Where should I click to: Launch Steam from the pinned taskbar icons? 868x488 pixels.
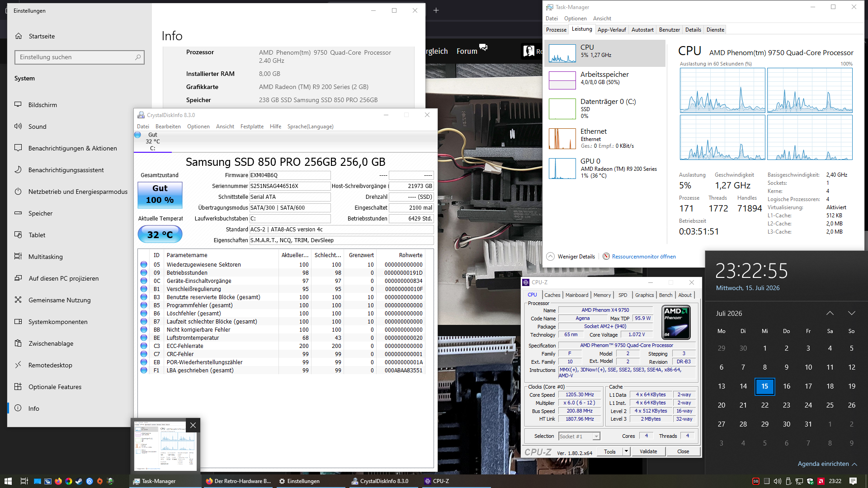click(79, 481)
